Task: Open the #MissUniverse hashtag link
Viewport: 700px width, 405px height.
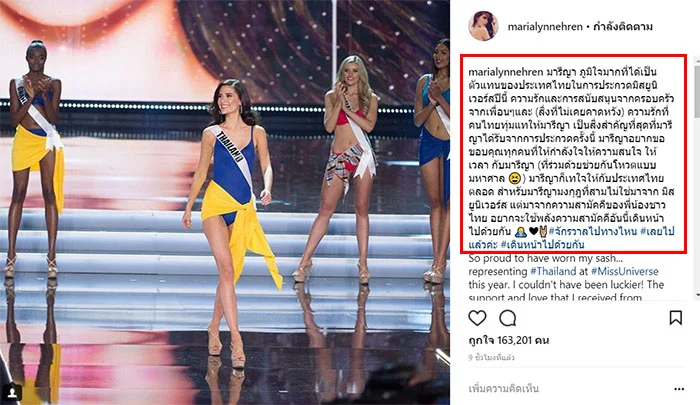Action: click(625, 271)
